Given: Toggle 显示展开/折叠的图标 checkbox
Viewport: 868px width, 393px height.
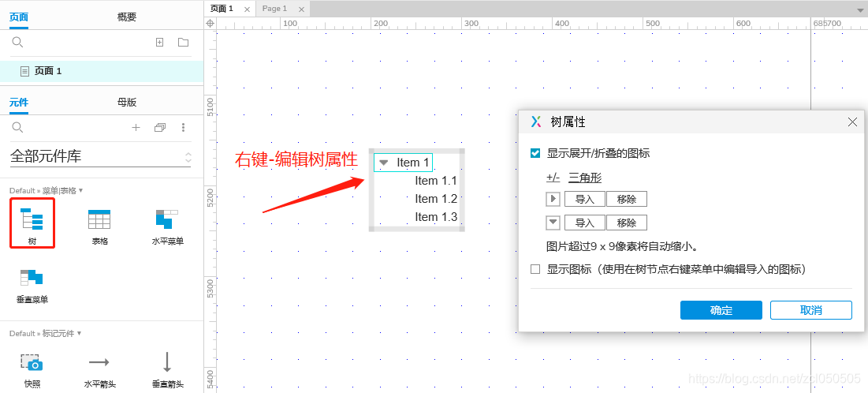Looking at the screenshot, I should click(535, 154).
